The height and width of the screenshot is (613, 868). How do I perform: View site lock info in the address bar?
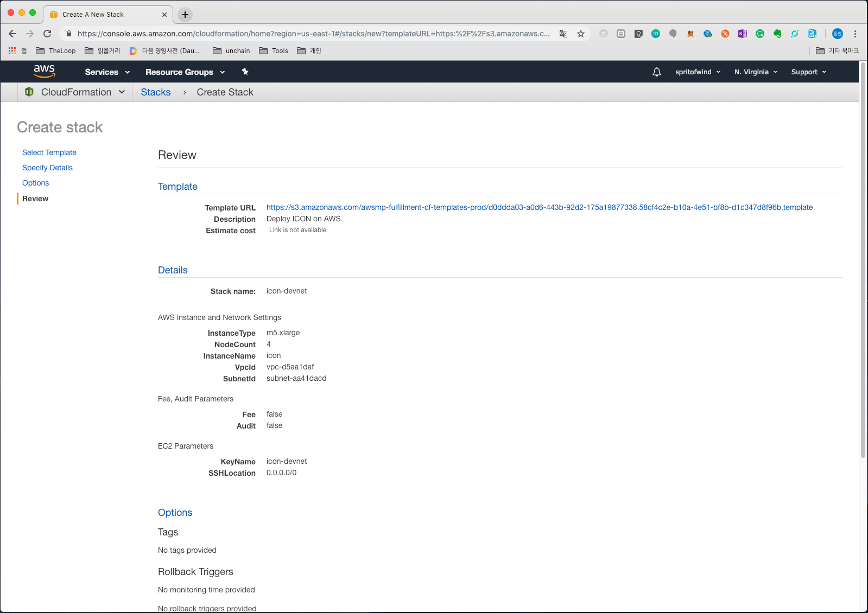pyautogui.click(x=69, y=34)
